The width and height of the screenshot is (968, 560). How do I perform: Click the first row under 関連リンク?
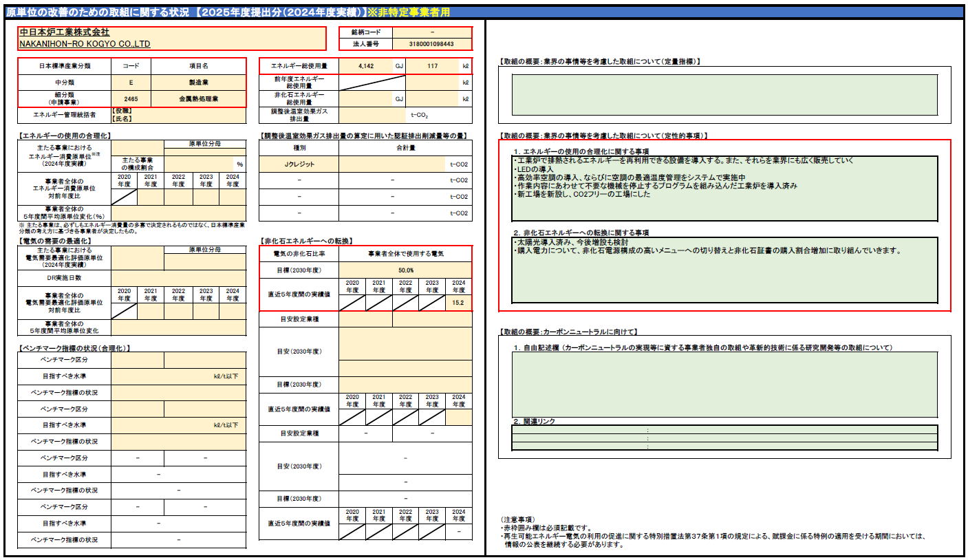point(724,430)
